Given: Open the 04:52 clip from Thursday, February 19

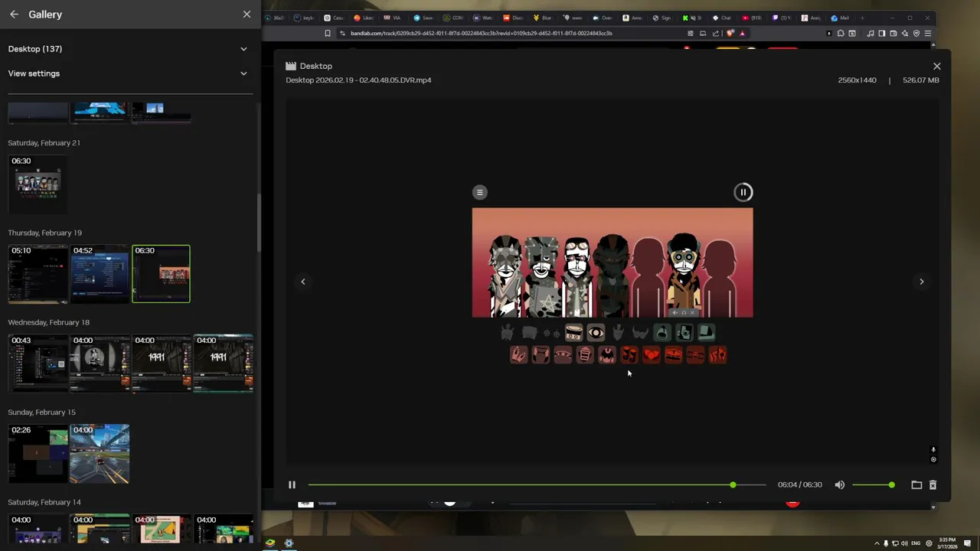Looking at the screenshot, I should (100, 274).
